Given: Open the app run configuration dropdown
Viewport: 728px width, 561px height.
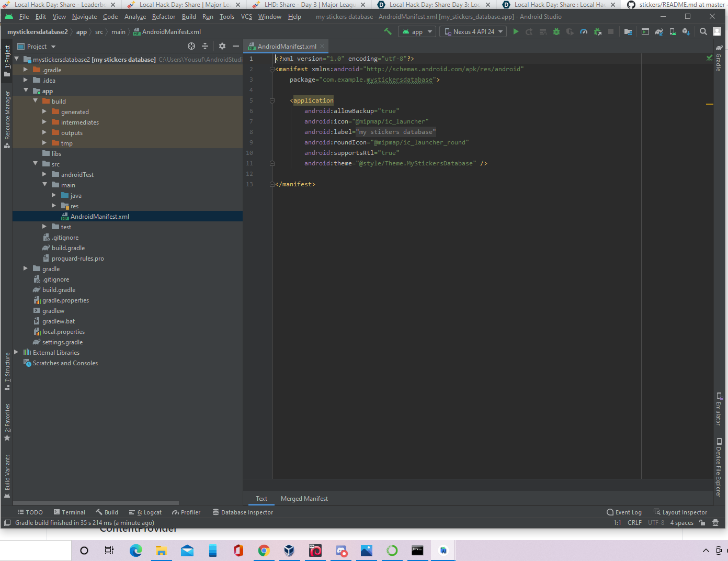Looking at the screenshot, I should coord(417,32).
